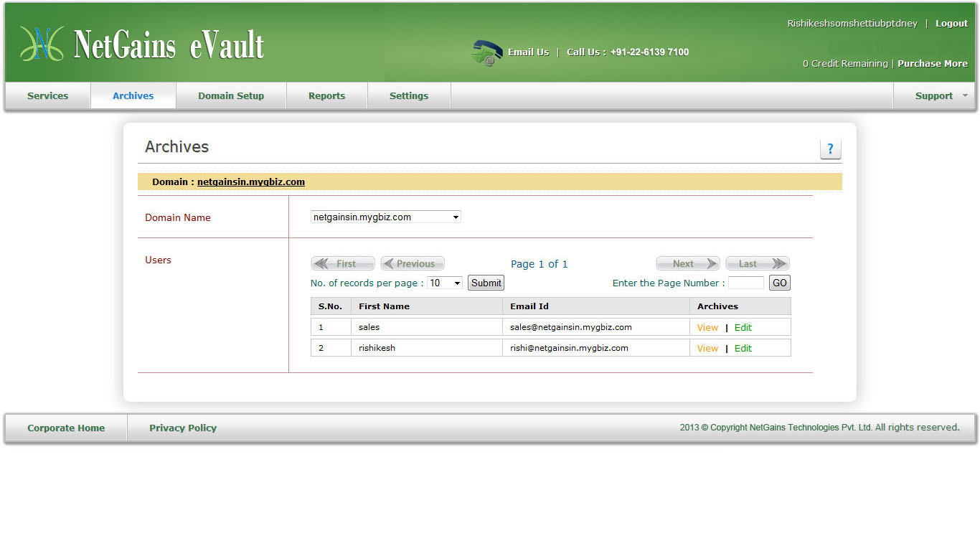Image resolution: width=980 pixels, height=551 pixels.
Task: Click the Email Id column header
Action: tap(596, 306)
